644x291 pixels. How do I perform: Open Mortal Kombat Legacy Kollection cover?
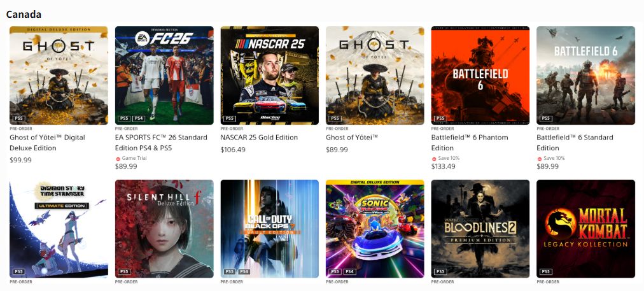[x=585, y=229]
